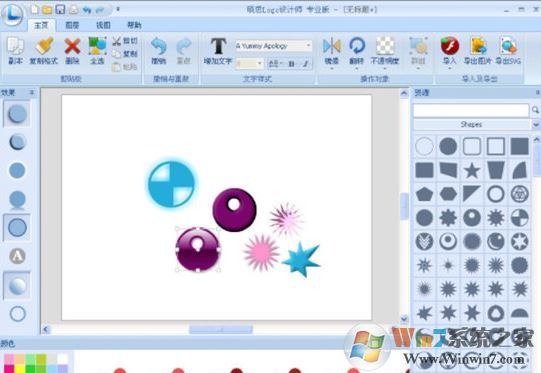Click the print icon in quick access bar
541x373 pixels.
point(73,9)
